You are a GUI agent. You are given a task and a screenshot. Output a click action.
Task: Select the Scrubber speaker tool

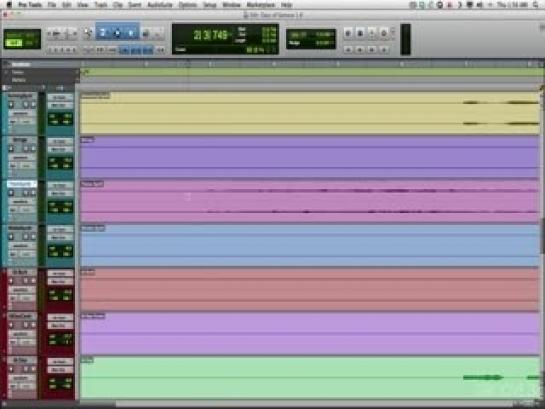tap(146, 33)
